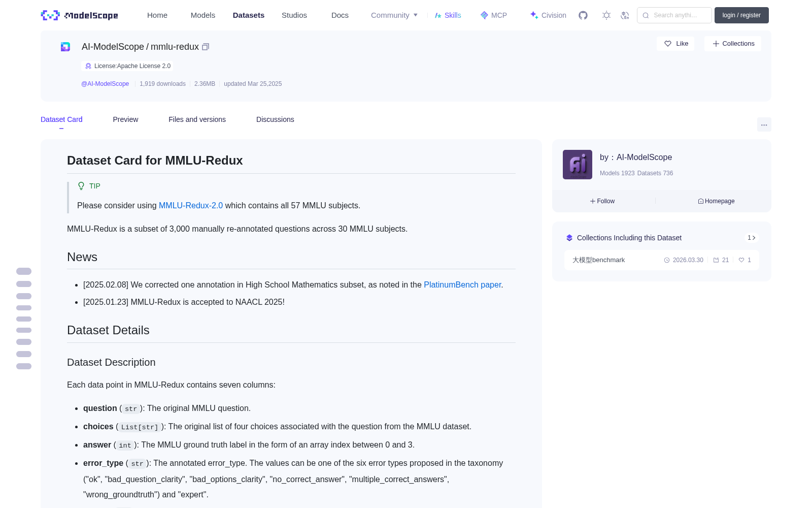Click the 'by：AI-ModelScope' name
812x508 pixels.
point(636,157)
